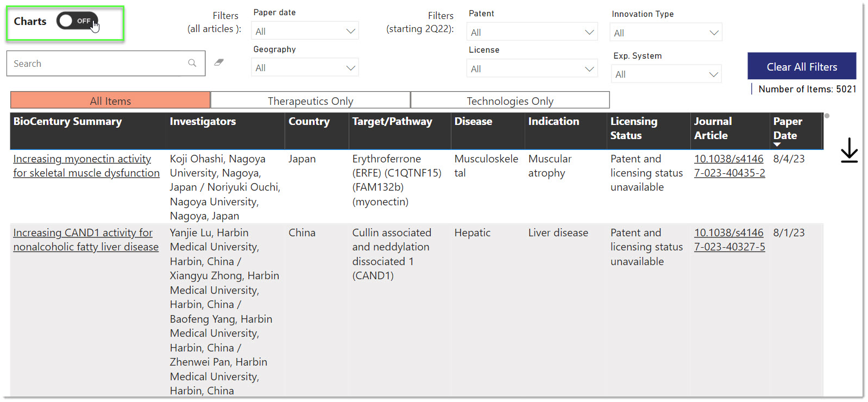Open the Innovation Type dropdown
Screen dimensions: 868x402
click(x=666, y=33)
